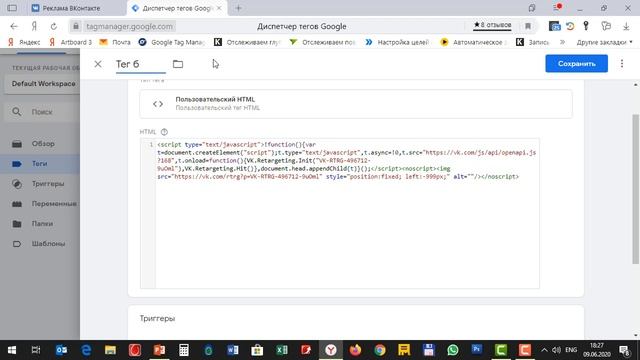Click the sidebar search field Поиск
The image size is (640, 360).
click(42, 112)
